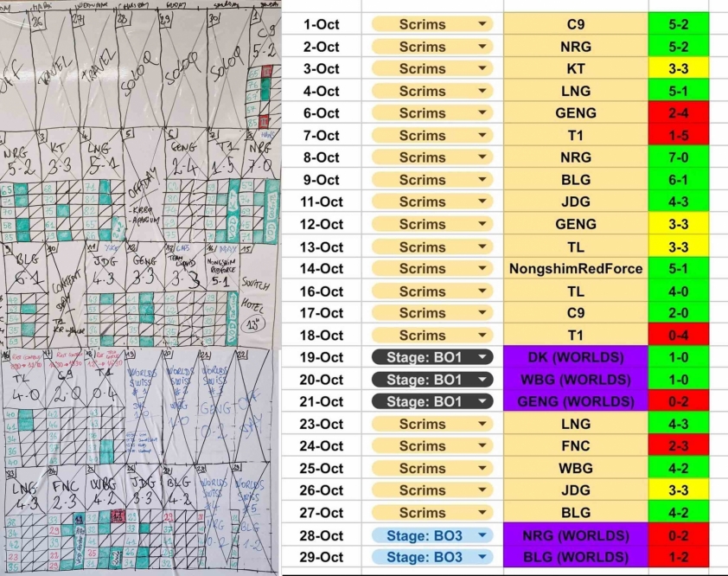Expand the Scrims dropdown for 6-Oct
This screenshot has width=728, height=576.
click(432, 113)
